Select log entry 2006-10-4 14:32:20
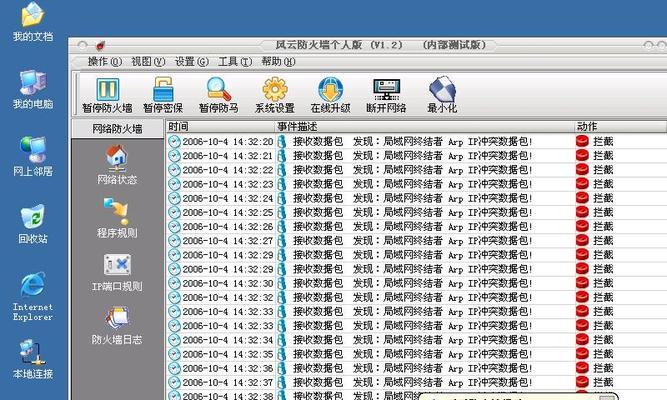 click(x=416, y=141)
